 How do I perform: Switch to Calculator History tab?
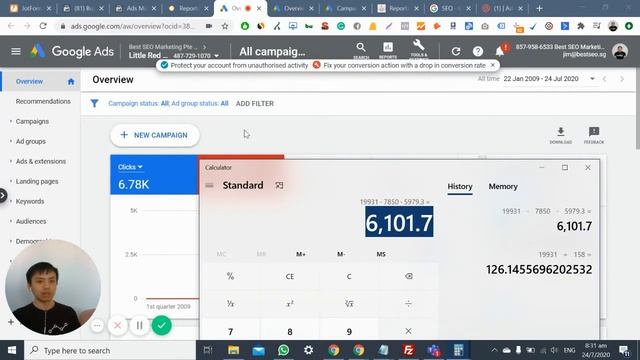pyautogui.click(x=460, y=187)
